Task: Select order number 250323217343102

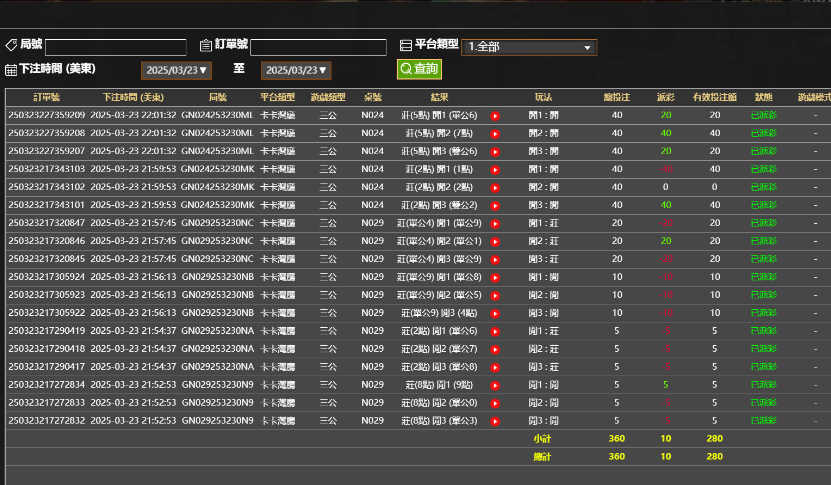Action: pyautogui.click(x=47, y=187)
